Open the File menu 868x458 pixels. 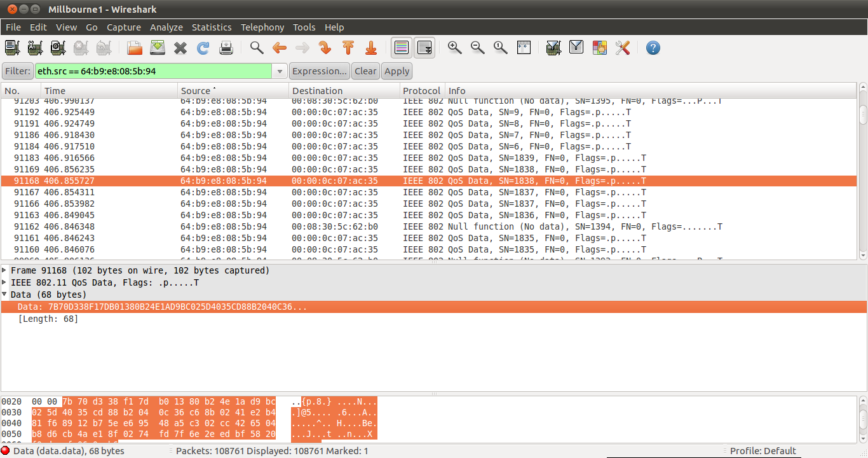(x=13, y=27)
